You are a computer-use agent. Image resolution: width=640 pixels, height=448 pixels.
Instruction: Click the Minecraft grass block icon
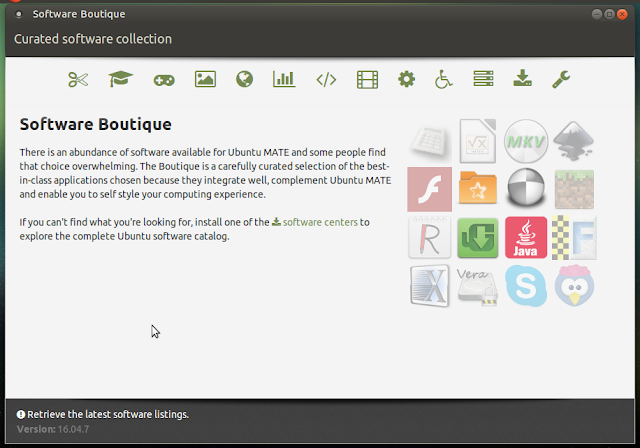[x=574, y=189]
